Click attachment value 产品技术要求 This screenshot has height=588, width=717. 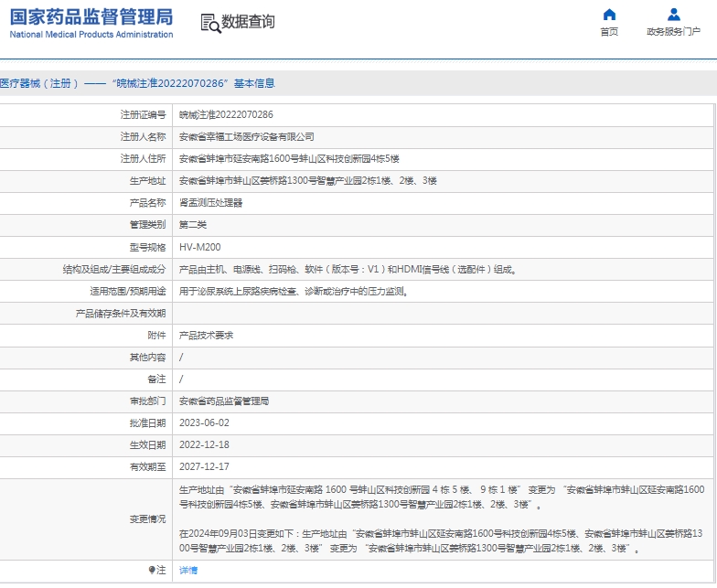[207, 335]
